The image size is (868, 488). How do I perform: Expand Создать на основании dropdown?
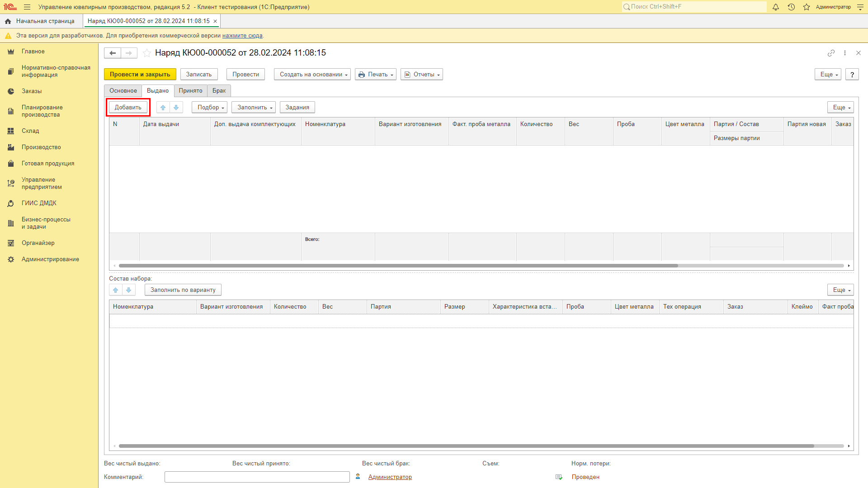312,75
